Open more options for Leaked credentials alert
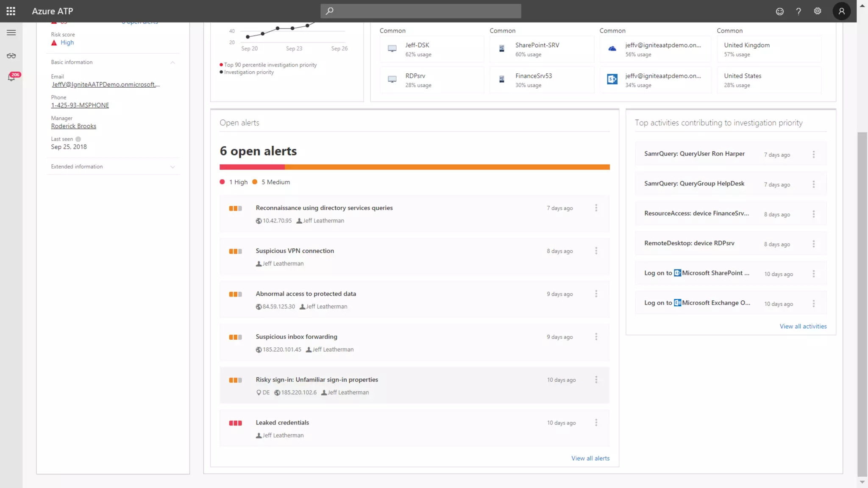The image size is (868, 488). (596, 423)
